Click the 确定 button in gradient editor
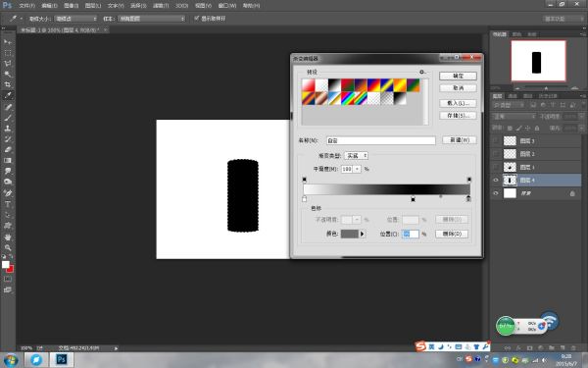 coord(458,76)
